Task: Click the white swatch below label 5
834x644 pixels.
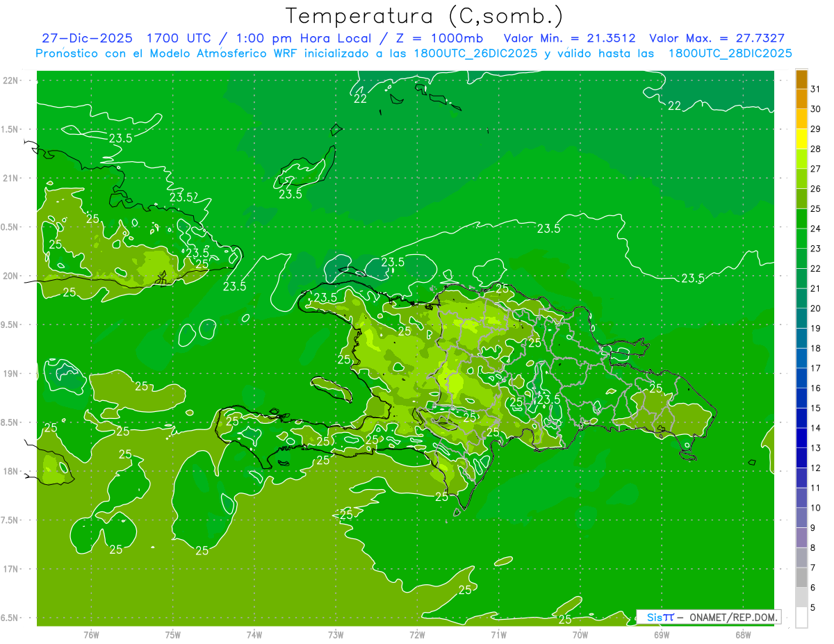Action: (x=801, y=618)
